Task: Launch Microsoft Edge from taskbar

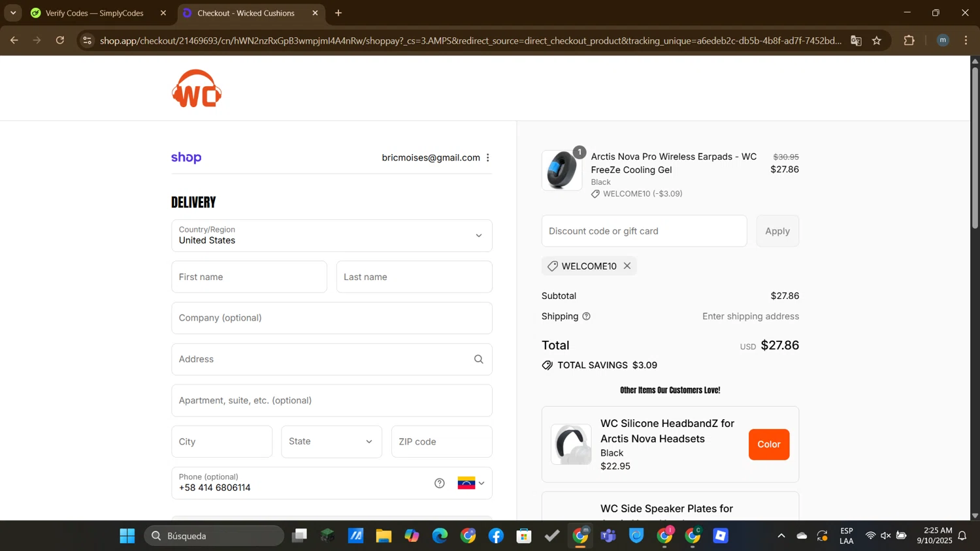Action: pyautogui.click(x=440, y=536)
